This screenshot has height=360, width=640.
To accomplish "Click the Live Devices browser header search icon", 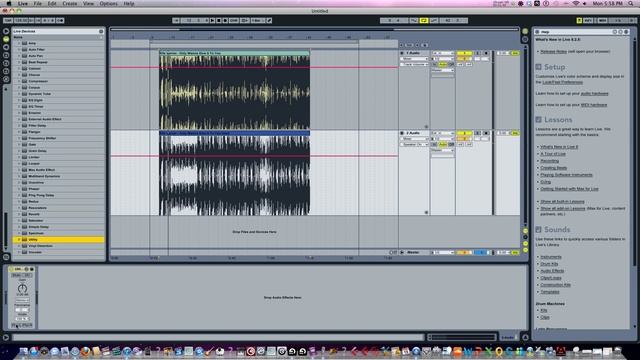I will pos(101,31).
